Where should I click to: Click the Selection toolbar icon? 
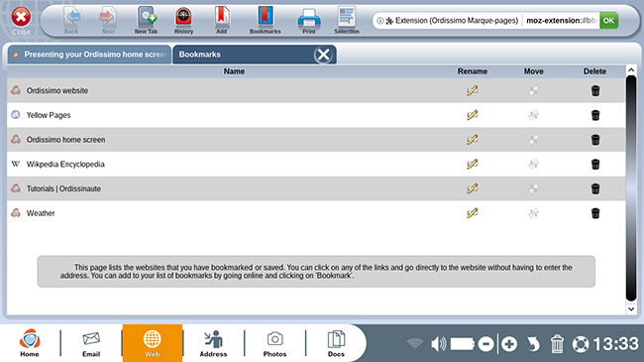[x=347, y=20]
